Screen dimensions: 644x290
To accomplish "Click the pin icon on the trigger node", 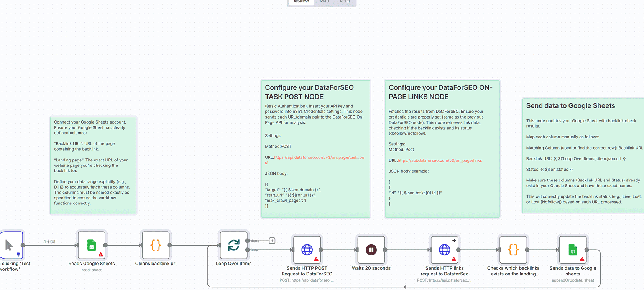I will [18, 254].
